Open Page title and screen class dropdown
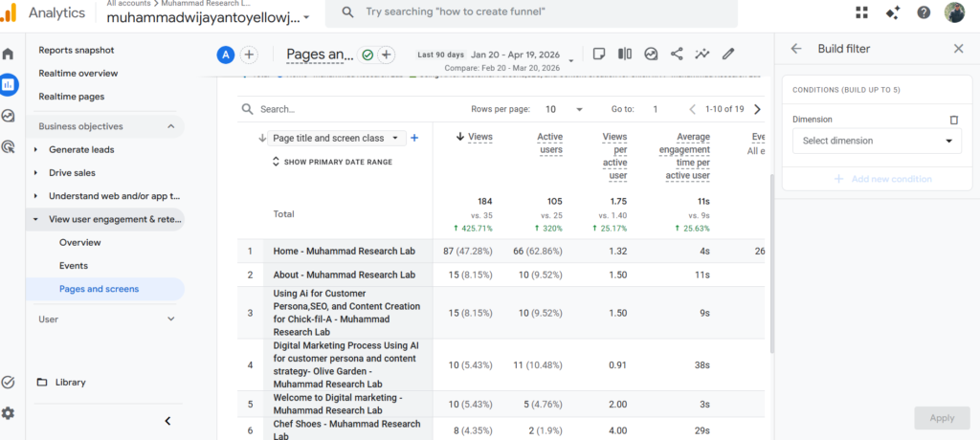980x440 pixels. click(x=336, y=138)
